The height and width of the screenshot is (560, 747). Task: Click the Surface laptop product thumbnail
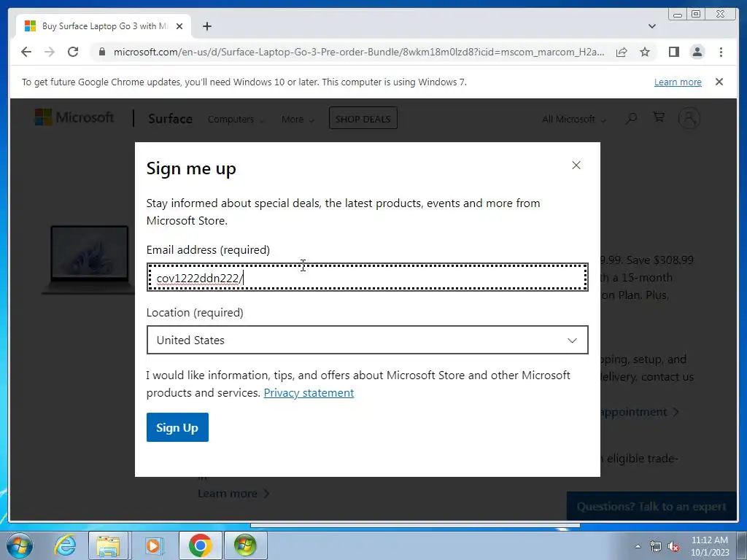point(89,260)
